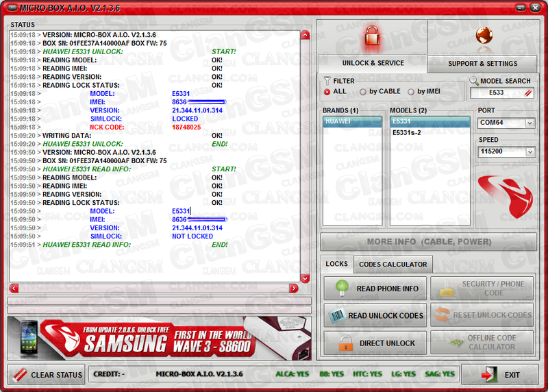
Task: Click the exit door arrow icon
Action: pos(489,375)
